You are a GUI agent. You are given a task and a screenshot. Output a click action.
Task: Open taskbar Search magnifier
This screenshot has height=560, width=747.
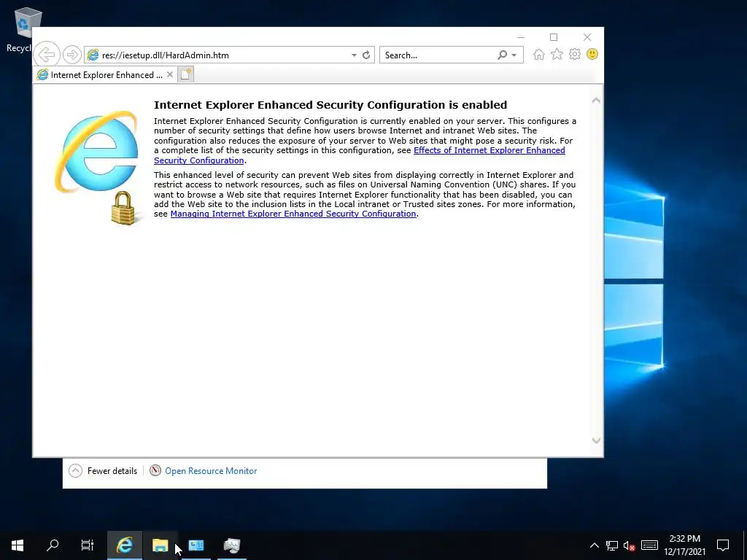53,545
